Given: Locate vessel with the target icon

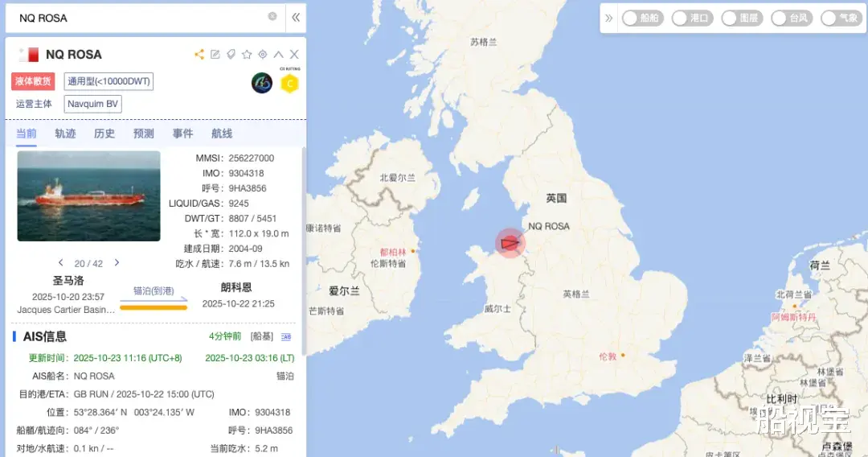Looking at the screenshot, I should tap(262, 54).
